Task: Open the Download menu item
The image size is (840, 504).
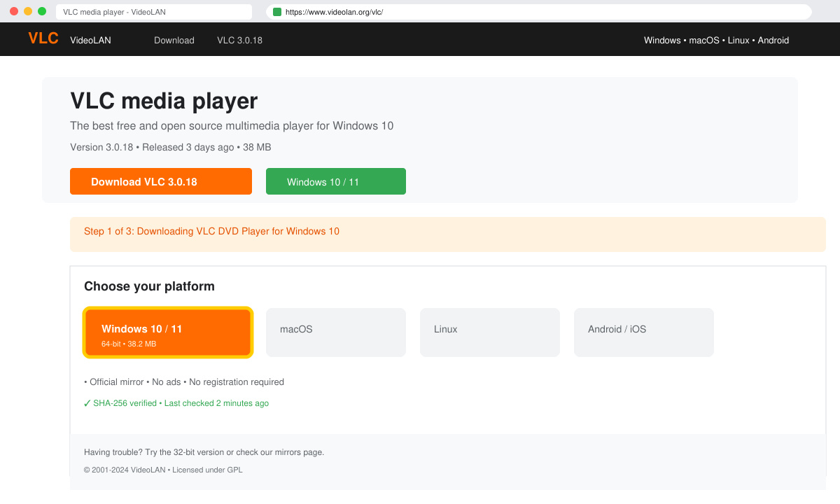Action: pos(174,40)
